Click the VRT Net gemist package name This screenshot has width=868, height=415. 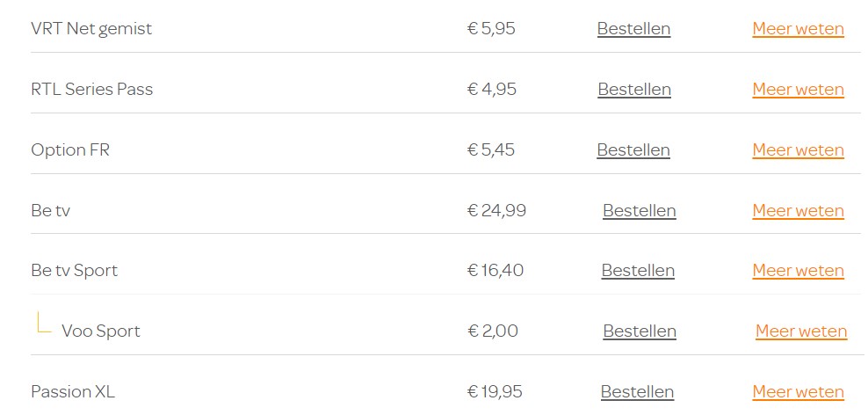point(91,29)
